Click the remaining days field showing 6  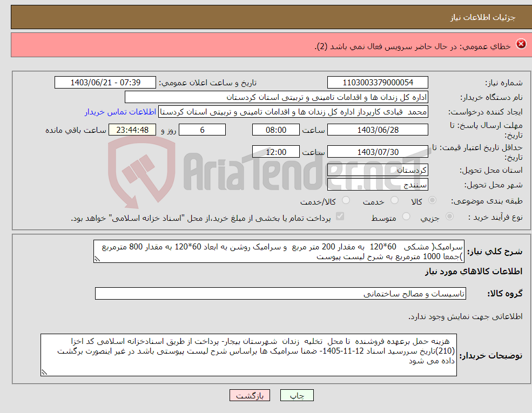click(202, 130)
